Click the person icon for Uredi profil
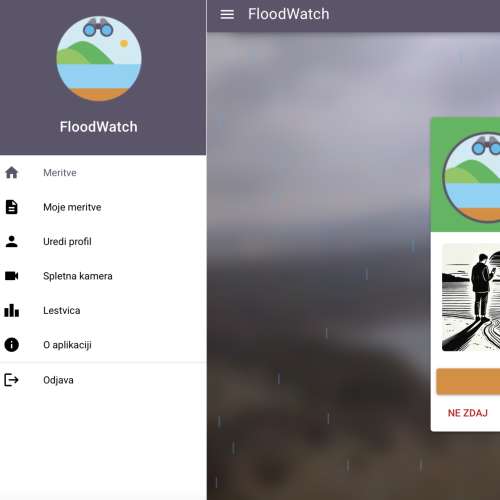Image resolution: width=500 pixels, height=500 pixels. click(12, 241)
